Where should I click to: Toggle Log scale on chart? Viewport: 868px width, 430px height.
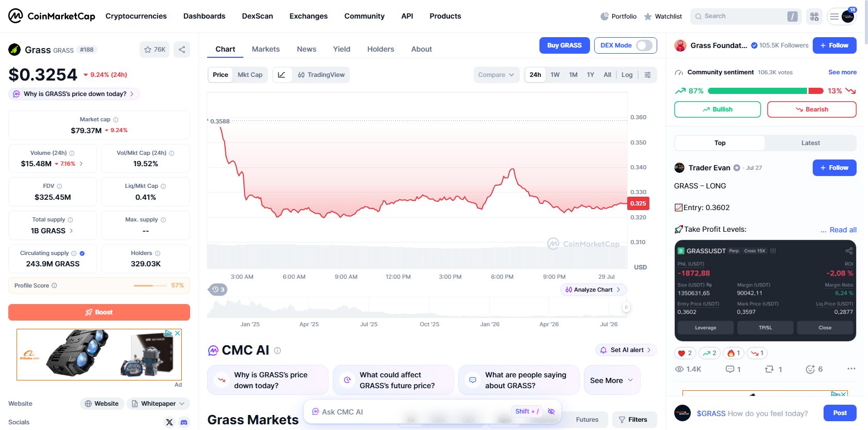627,75
